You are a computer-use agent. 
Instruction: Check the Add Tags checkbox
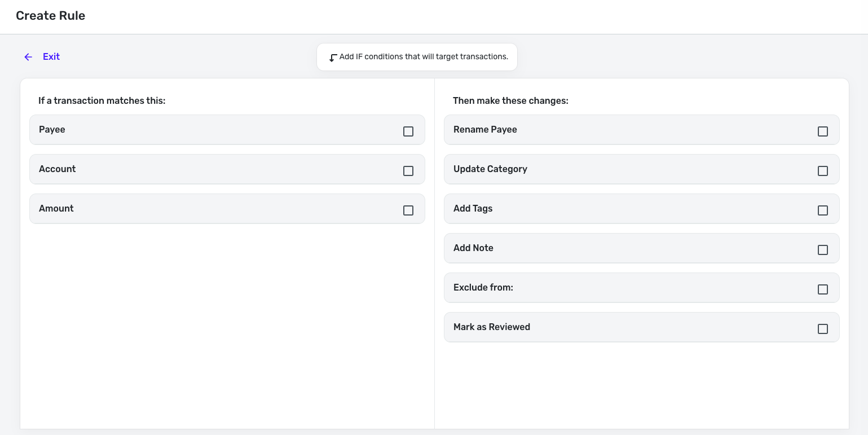823,210
